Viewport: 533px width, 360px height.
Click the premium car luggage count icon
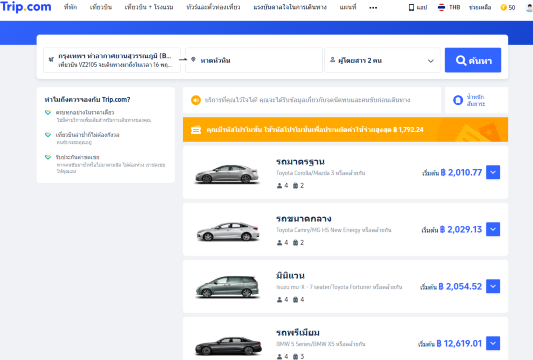[x=295, y=357]
